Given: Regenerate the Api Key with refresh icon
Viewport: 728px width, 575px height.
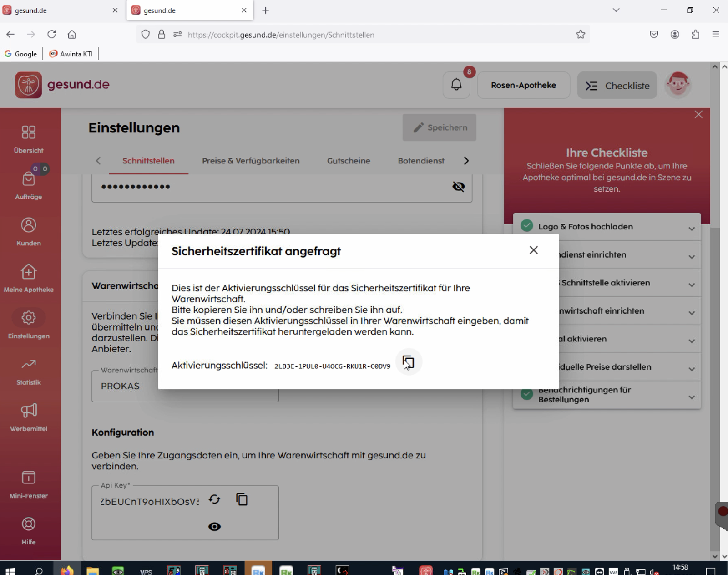Looking at the screenshot, I should pyautogui.click(x=214, y=499).
